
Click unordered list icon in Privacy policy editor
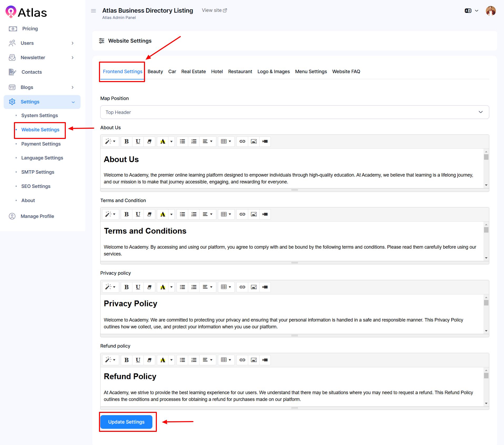click(x=182, y=287)
